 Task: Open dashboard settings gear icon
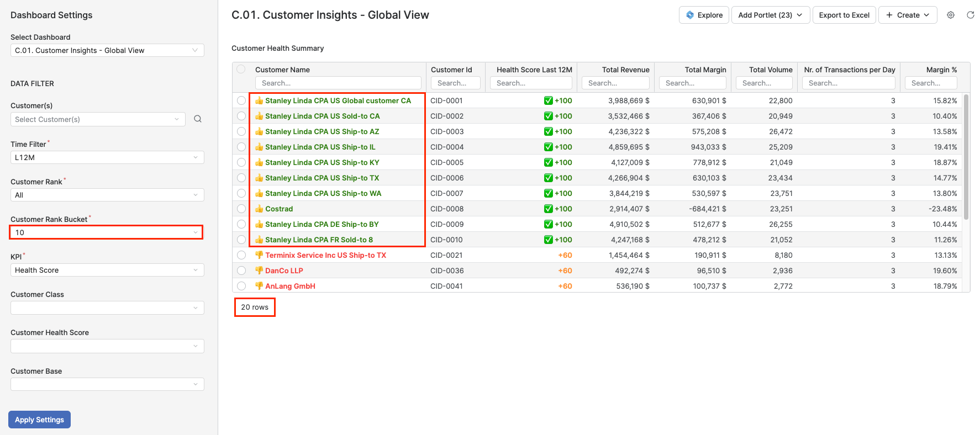pos(951,15)
